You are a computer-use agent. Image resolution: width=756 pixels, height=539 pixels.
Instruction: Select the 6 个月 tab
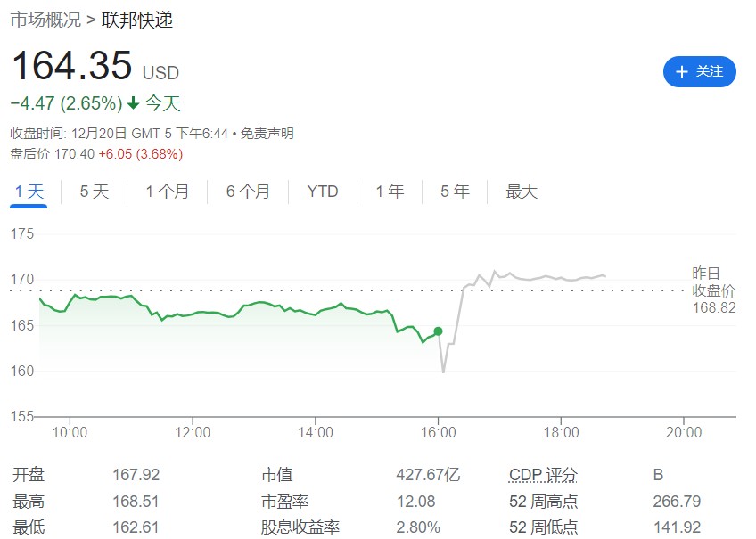[248, 192]
